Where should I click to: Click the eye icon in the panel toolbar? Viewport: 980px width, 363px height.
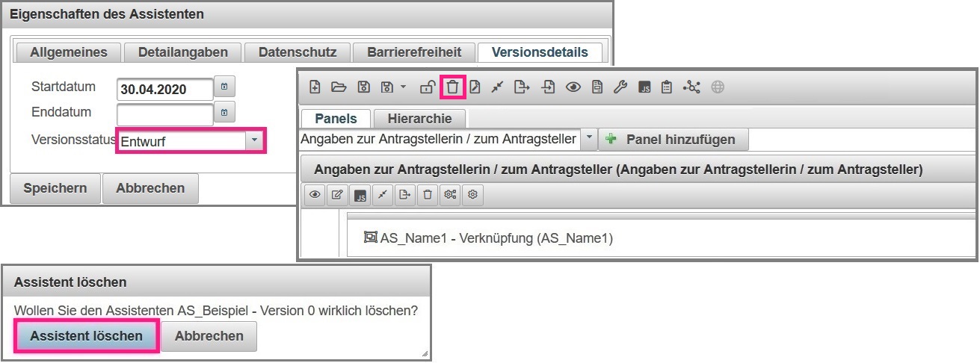click(x=315, y=196)
